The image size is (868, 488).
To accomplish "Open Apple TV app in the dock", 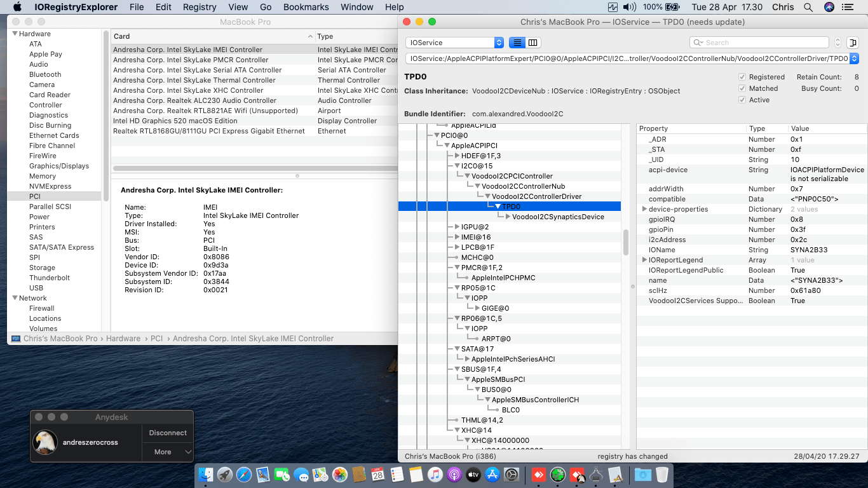I will coord(473,474).
